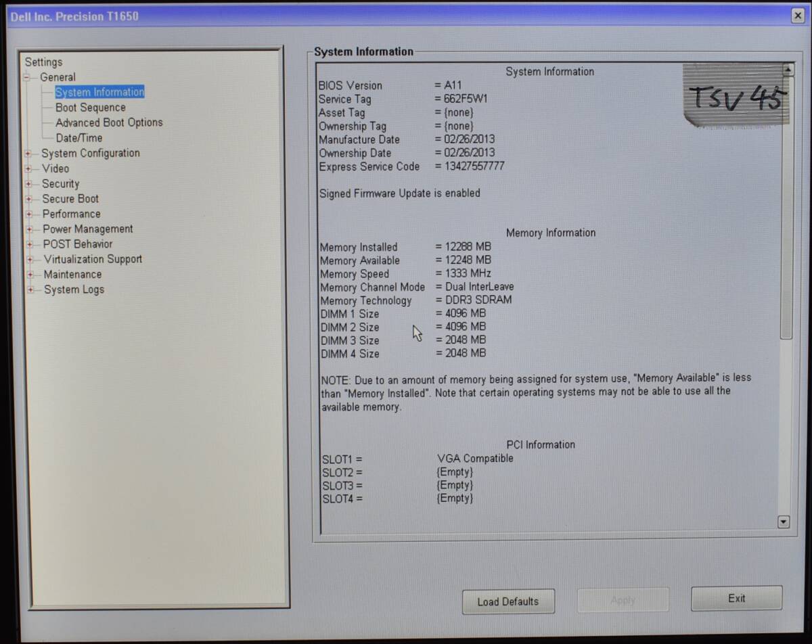Click the Signed Firmware Update is enabled line

[400, 193]
